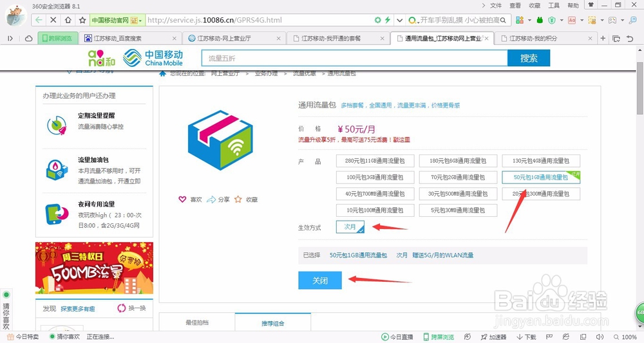
Task: Select the 50元包1GB通用流量包 option
Action: [541, 177]
